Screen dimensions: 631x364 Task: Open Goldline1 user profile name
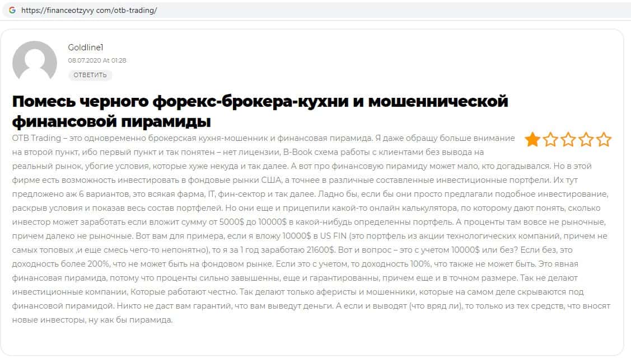86,48
